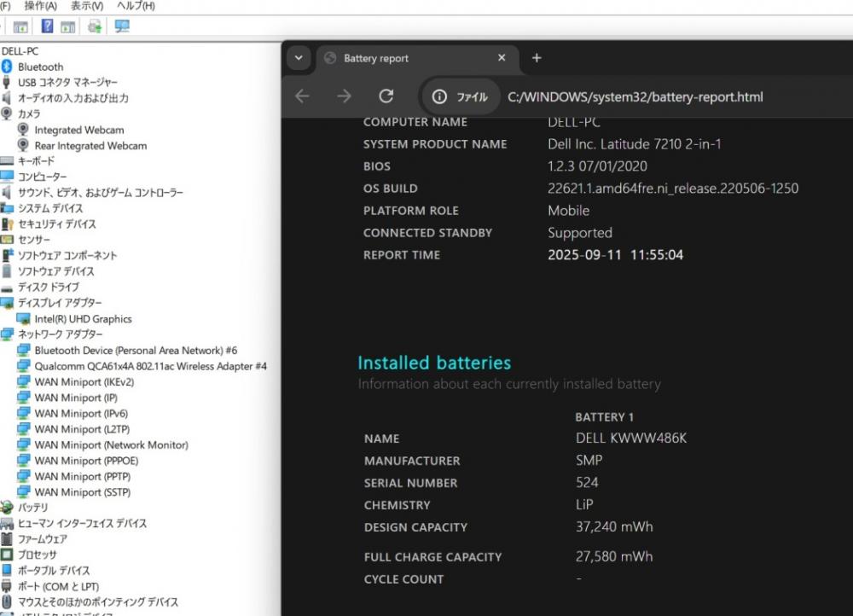Image resolution: width=853 pixels, height=616 pixels.
Task: Click the Installed batteries heading
Action: (434, 363)
